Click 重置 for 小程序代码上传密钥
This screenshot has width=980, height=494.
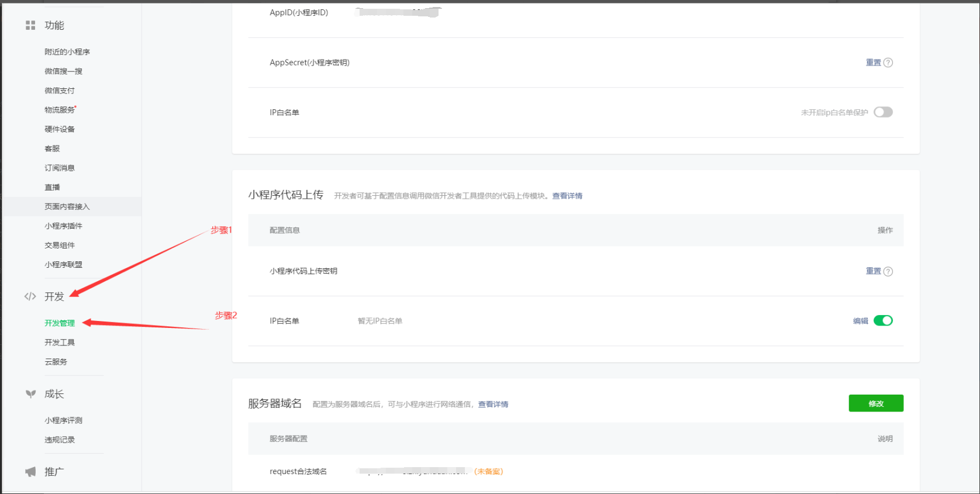[873, 271]
